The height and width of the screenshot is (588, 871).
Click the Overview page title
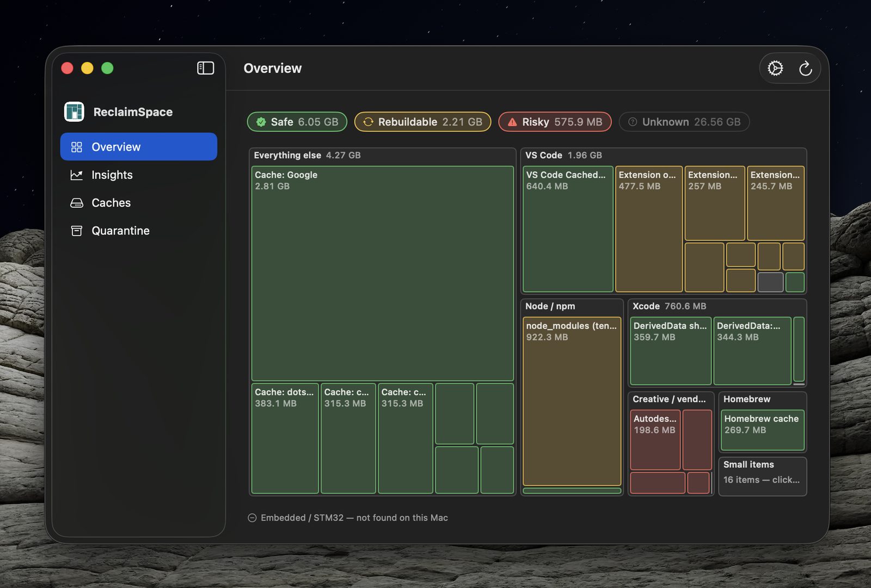click(273, 68)
